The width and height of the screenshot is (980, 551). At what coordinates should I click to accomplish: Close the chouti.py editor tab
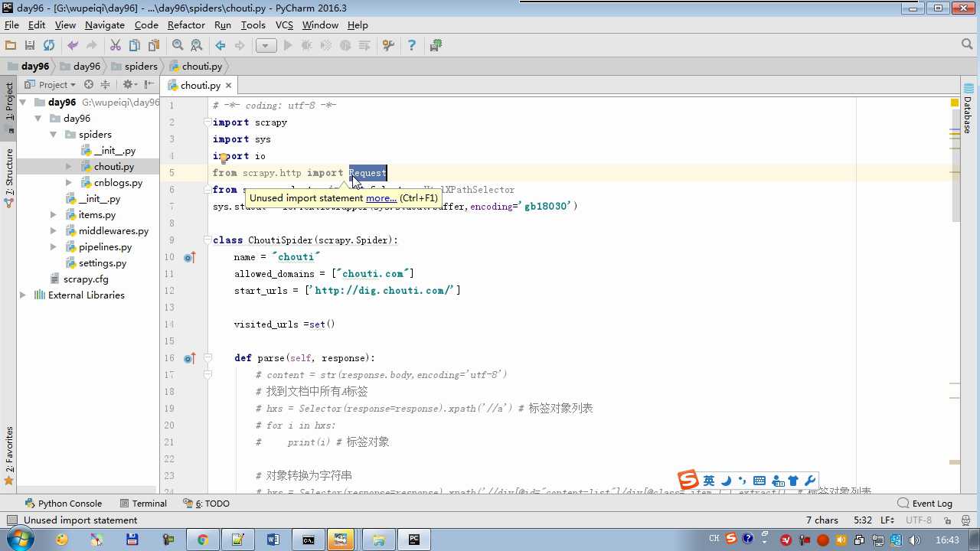coord(228,86)
